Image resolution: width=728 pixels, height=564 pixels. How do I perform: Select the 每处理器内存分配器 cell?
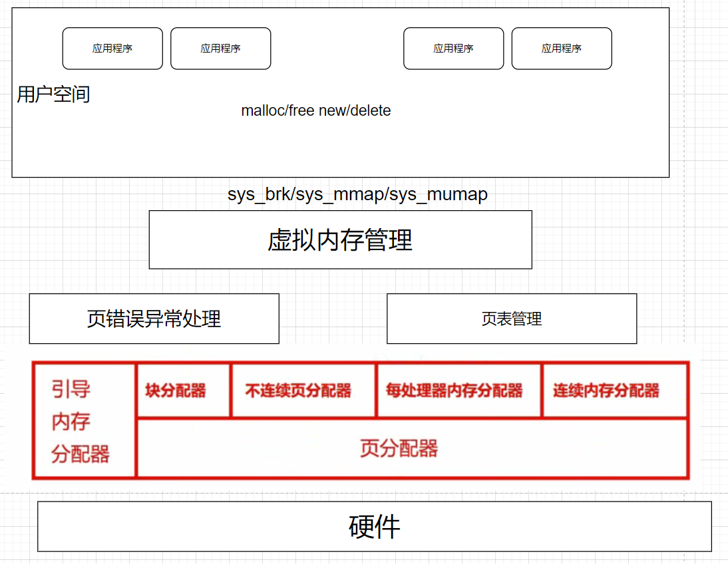pyautogui.click(x=458, y=390)
